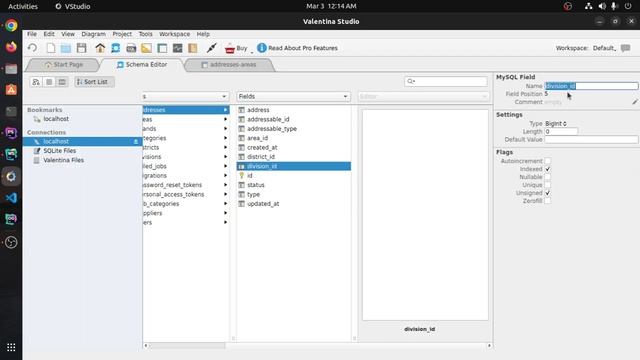This screenshot has height=360, width=640.
Task: Uncheck the Unsigned flag
Action: (547, 193)
